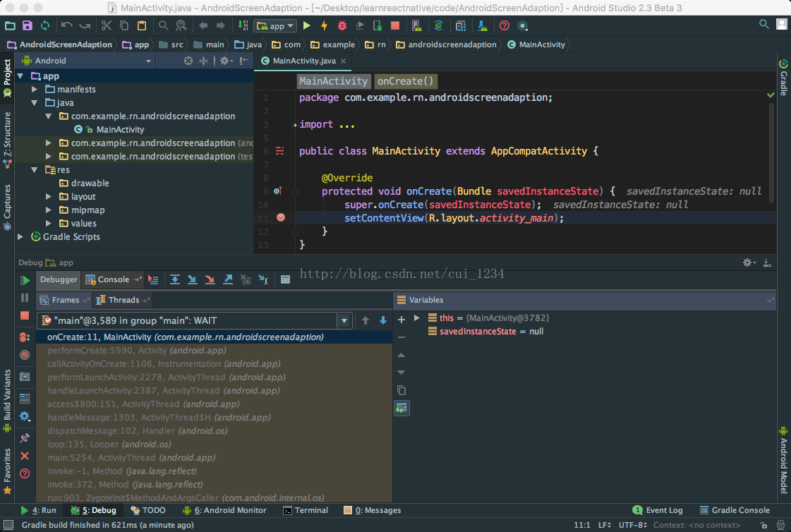Image resolution: width=791 pixels, height=532 pixels.
Task: Click the Evaluate Expression calculator icon
Action: pyautogui.click(x=285, y=279)
